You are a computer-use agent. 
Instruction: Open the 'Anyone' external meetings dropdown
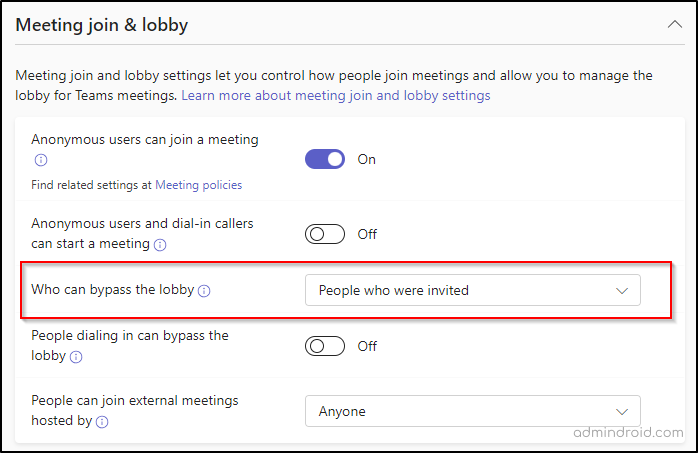pos(472,411)
